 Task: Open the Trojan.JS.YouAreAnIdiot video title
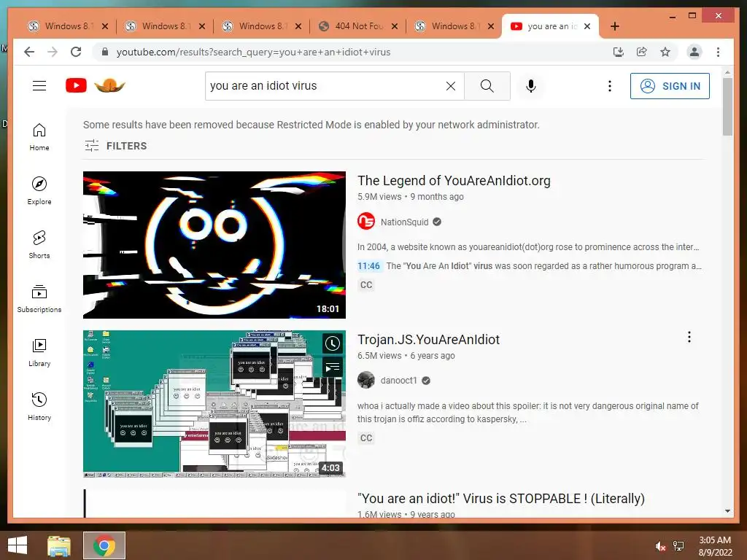pyautogui.click(x=428, y=339)
